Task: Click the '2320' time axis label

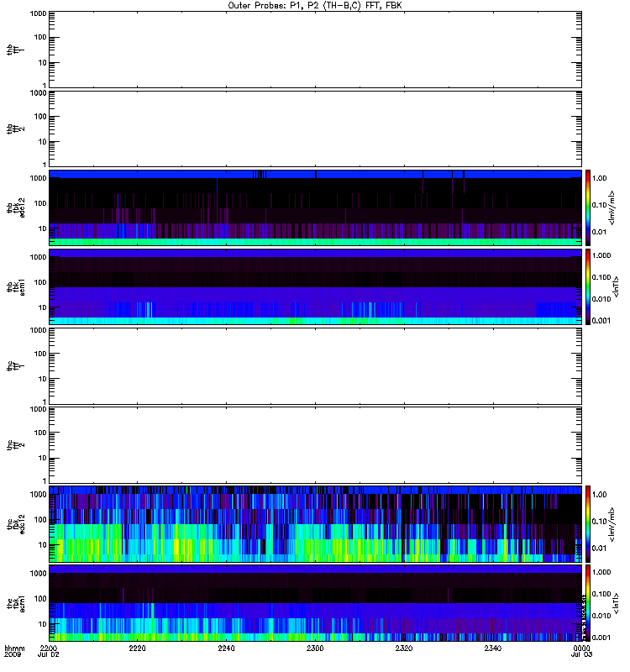Action: click(x=404, y=648)
